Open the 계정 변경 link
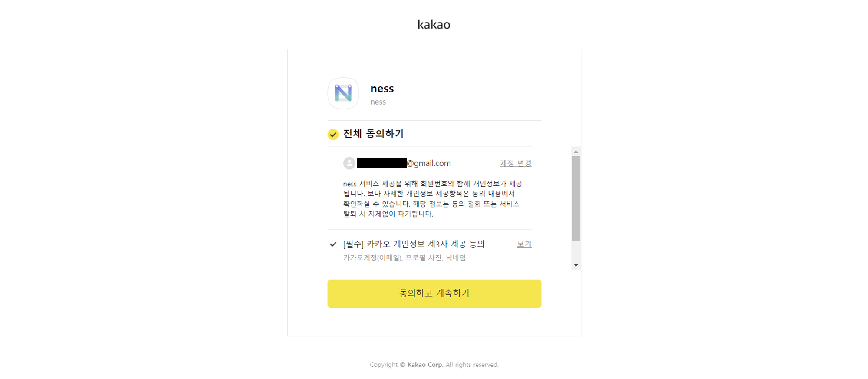Viewport: 868px width, 379px height. (x=516, y=163)
